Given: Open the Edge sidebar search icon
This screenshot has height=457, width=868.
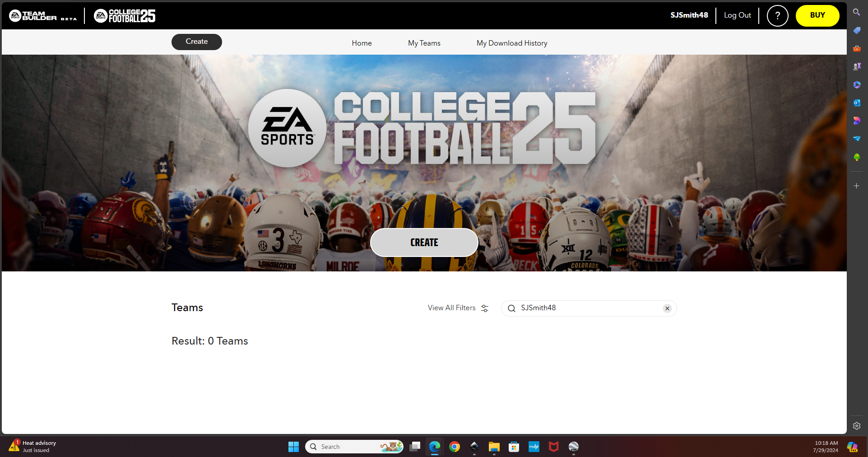Looking at the screenshot, I should pyautogui.click(x=856, y=12).
